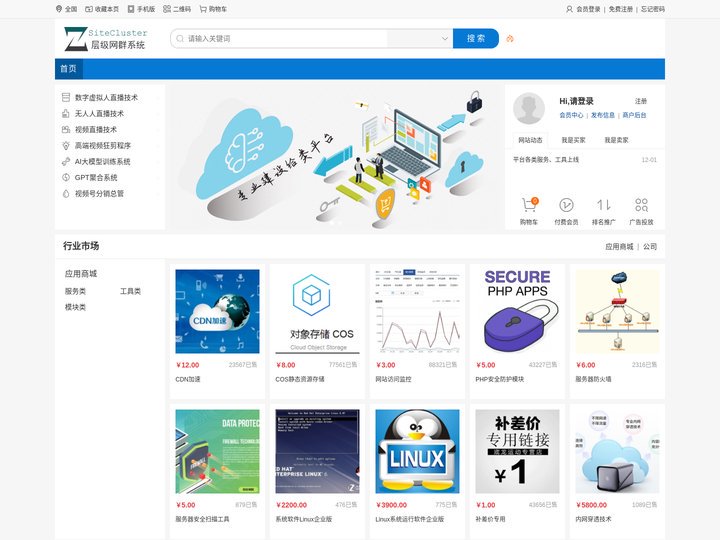The image size is (720, 540).
Task: Open the 服务器防火墙 network diagram thumbnail
Action: click(617, 311)
